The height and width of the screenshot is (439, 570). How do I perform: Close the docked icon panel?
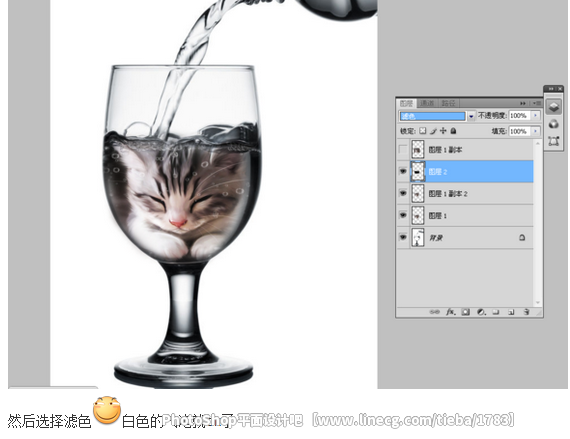[x=560, y=88]
